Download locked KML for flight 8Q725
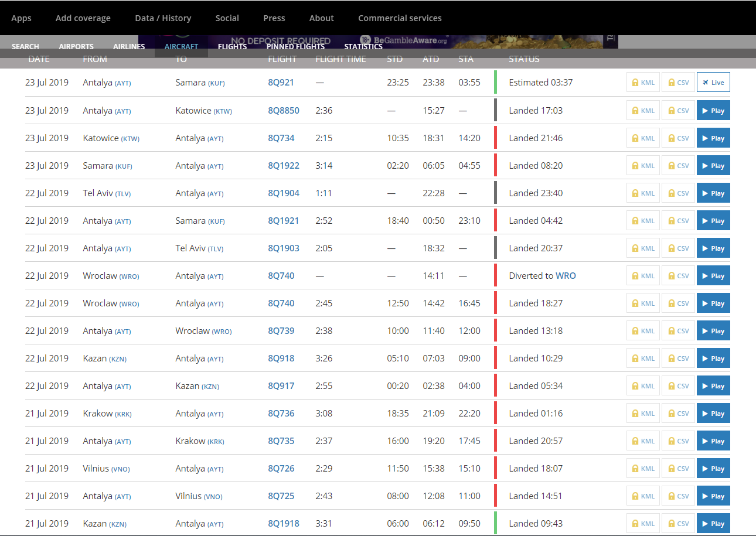Screen dimensions: 756x536 tap(643, 496)
